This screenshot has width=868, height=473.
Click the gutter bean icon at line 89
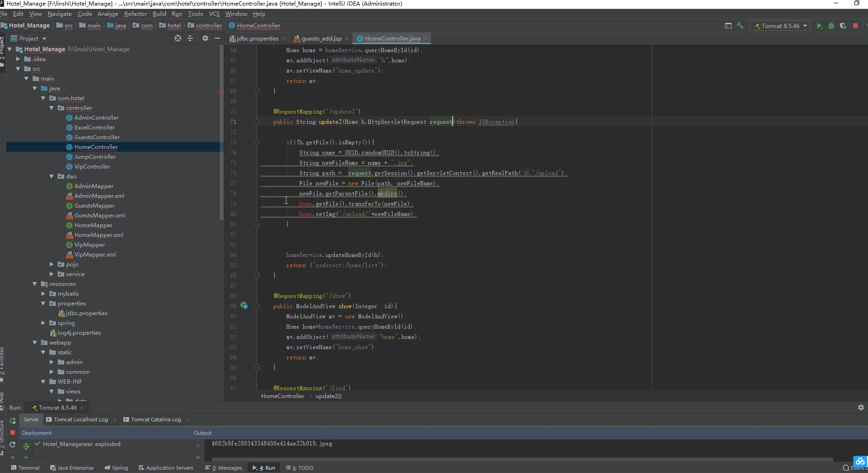244,306
